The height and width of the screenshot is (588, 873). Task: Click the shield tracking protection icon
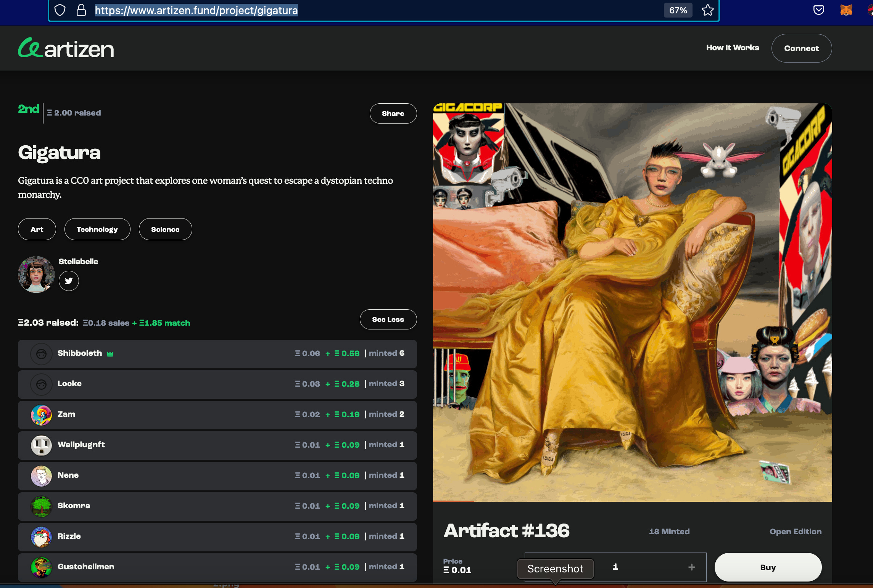point(60,10)
